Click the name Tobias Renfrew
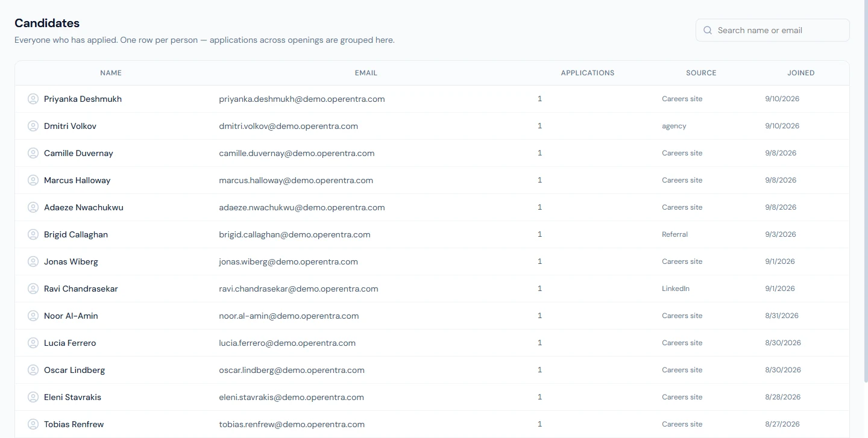868x438 pixels. (74, 424)
